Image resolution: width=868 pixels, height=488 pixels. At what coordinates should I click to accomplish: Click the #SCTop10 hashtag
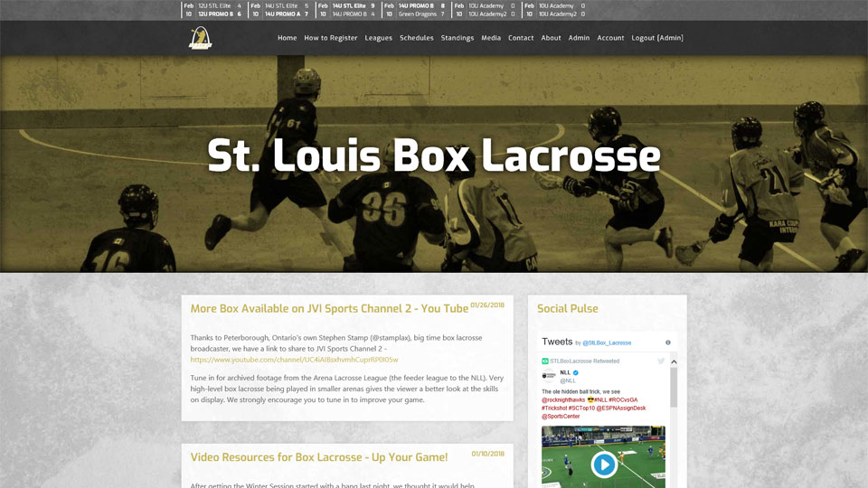[581, 408]
